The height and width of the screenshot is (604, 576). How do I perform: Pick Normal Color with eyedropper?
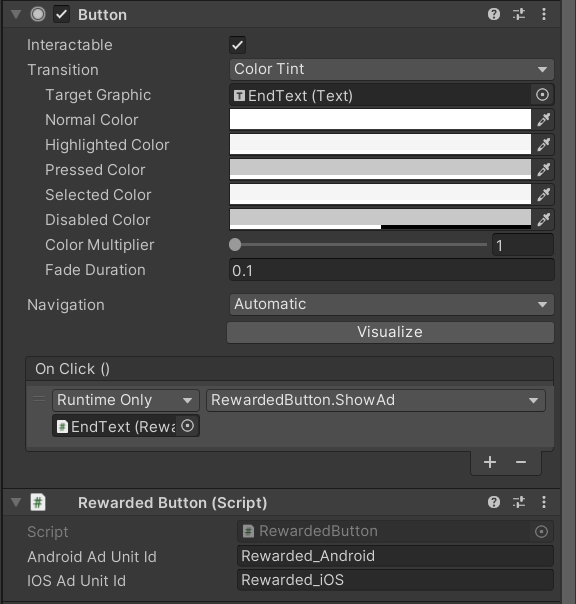pos(543,120)
